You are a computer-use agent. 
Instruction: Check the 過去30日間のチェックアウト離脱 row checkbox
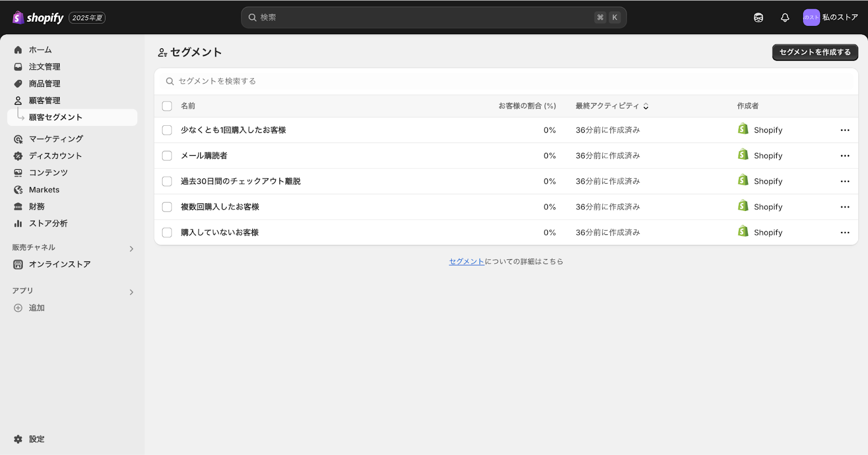click(x=167, y=181)
